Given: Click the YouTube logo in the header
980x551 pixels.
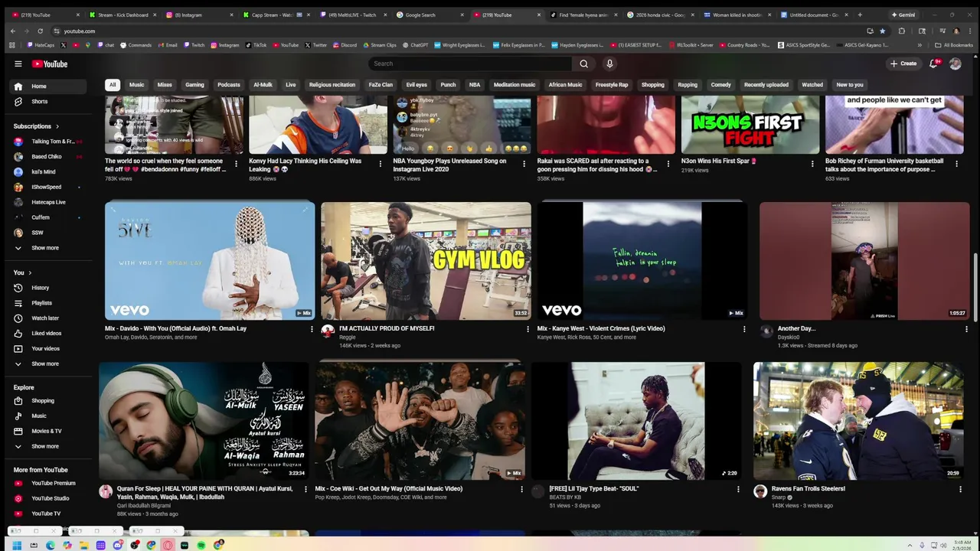Looking at the screenshot, I should (50, 64).
